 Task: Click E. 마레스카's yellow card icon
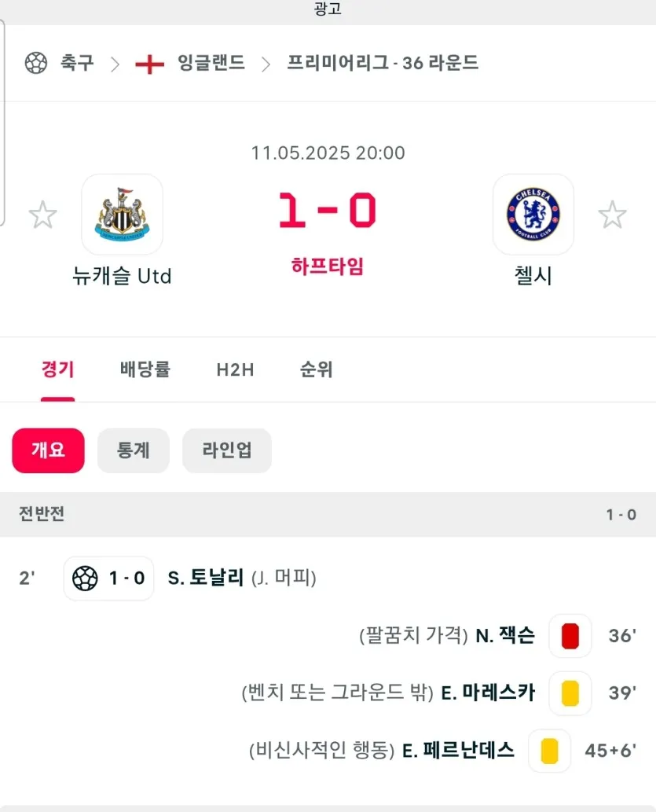click(x=570, y=693)
